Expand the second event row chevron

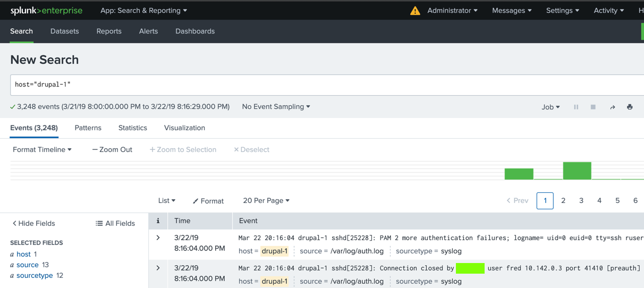tap(158, 268)
